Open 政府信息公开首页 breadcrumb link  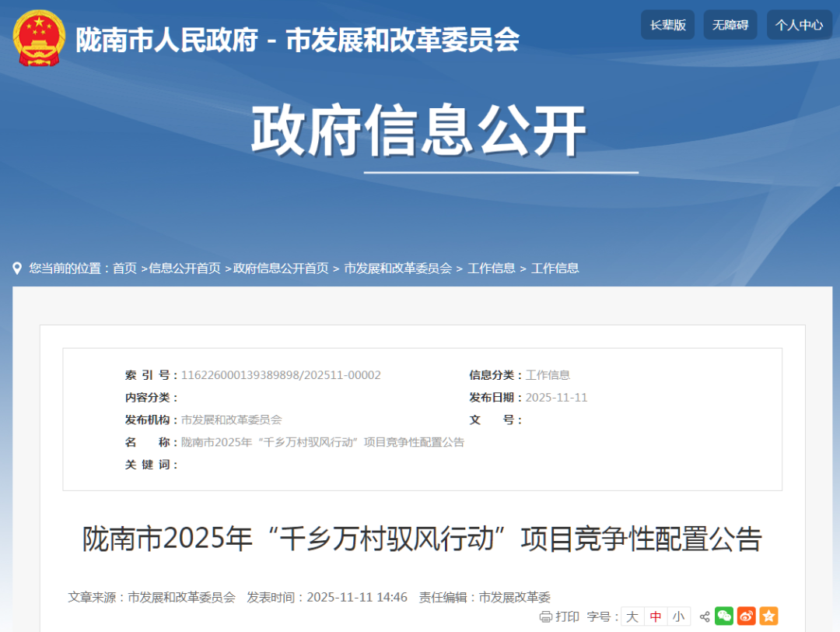tap(281, 269)
